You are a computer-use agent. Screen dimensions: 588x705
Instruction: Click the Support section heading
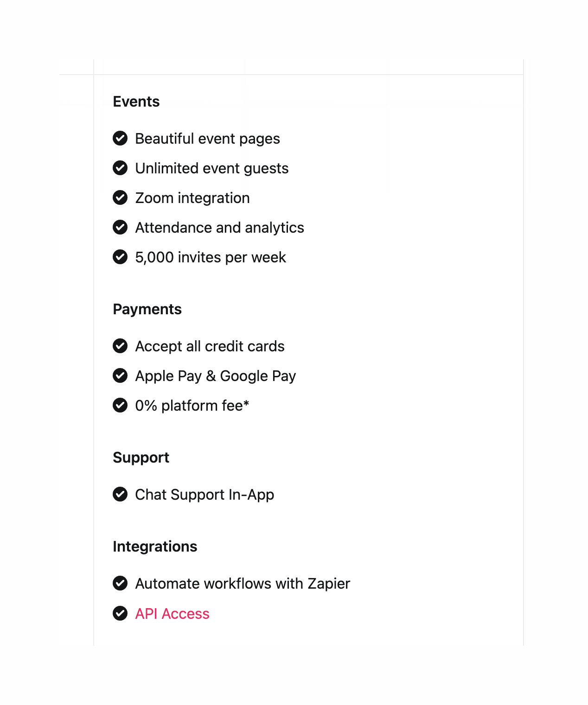(141, 457)
